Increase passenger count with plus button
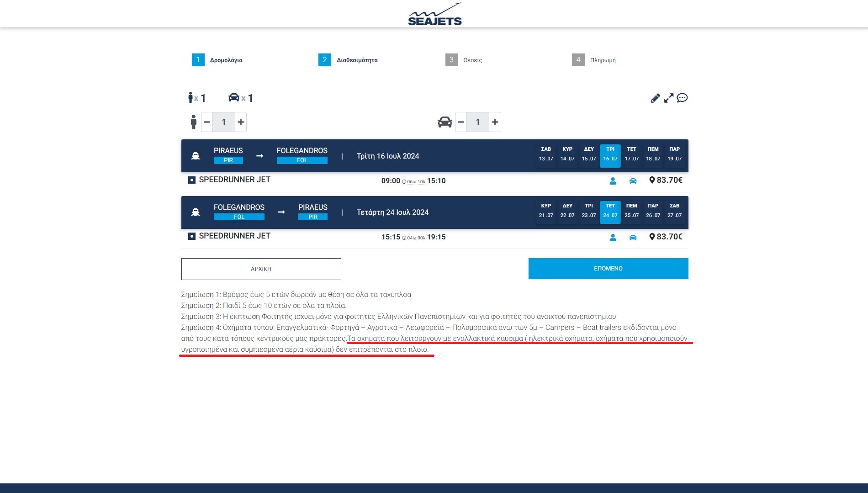 click(x=241, y=122)
